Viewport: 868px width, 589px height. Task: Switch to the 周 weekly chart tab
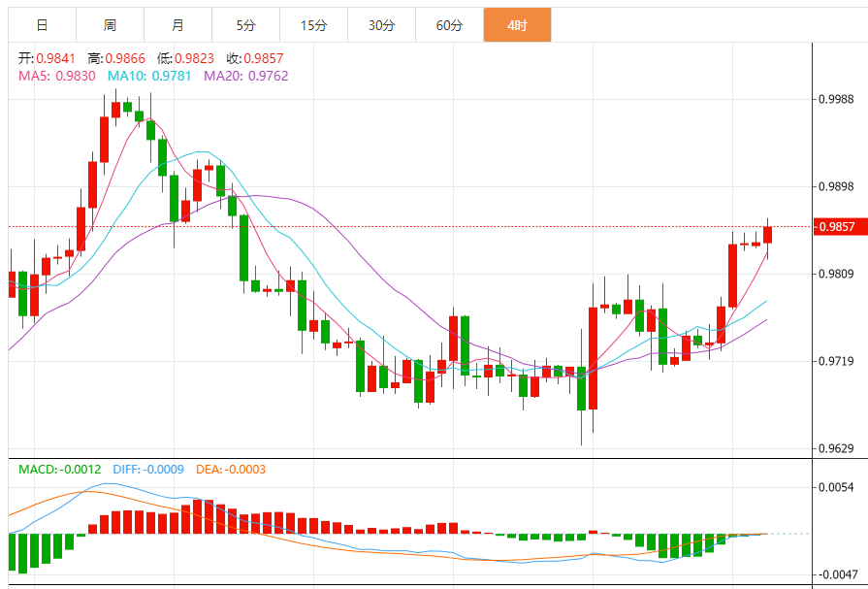point(110,25)
